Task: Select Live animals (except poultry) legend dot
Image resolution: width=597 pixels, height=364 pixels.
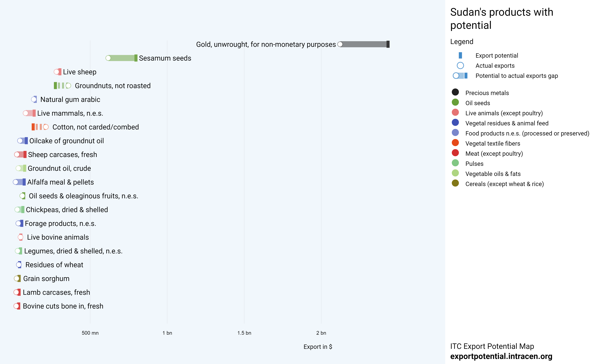Action: tap(455, 112)
